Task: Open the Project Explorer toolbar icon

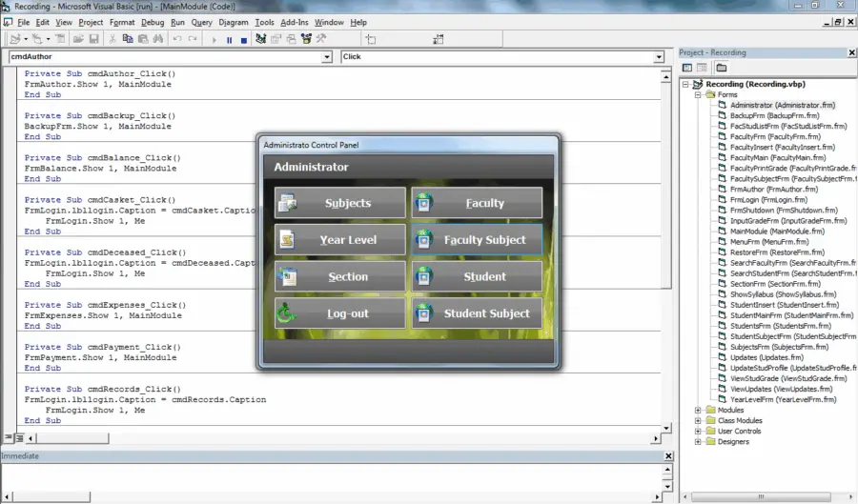Action: [x=261, y=39]
